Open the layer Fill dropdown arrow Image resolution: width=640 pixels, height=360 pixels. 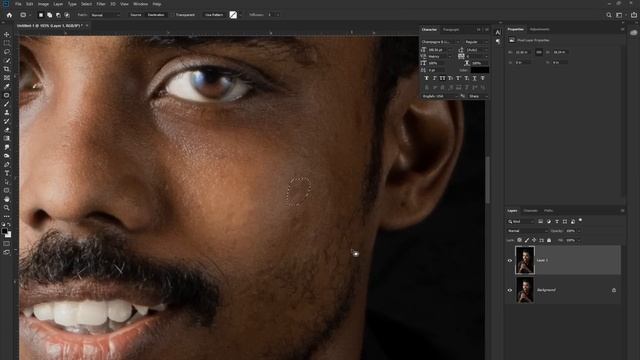point(579,240)
